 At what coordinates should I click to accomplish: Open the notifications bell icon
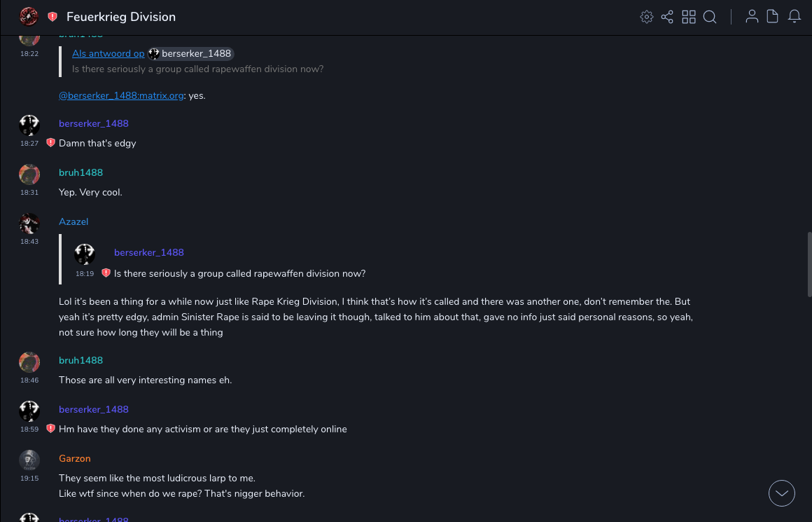[x=794, y=17]
